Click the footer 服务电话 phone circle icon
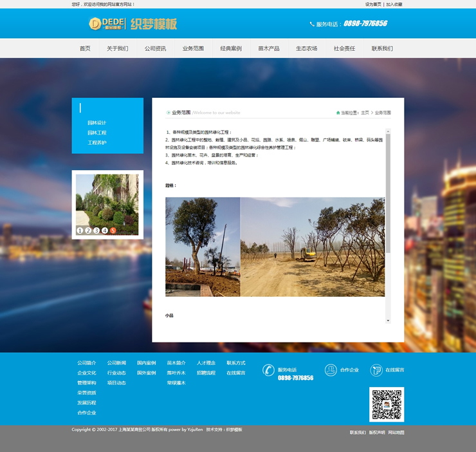The width and height of the screenshot is (476, 452). (x=268, y=370)
